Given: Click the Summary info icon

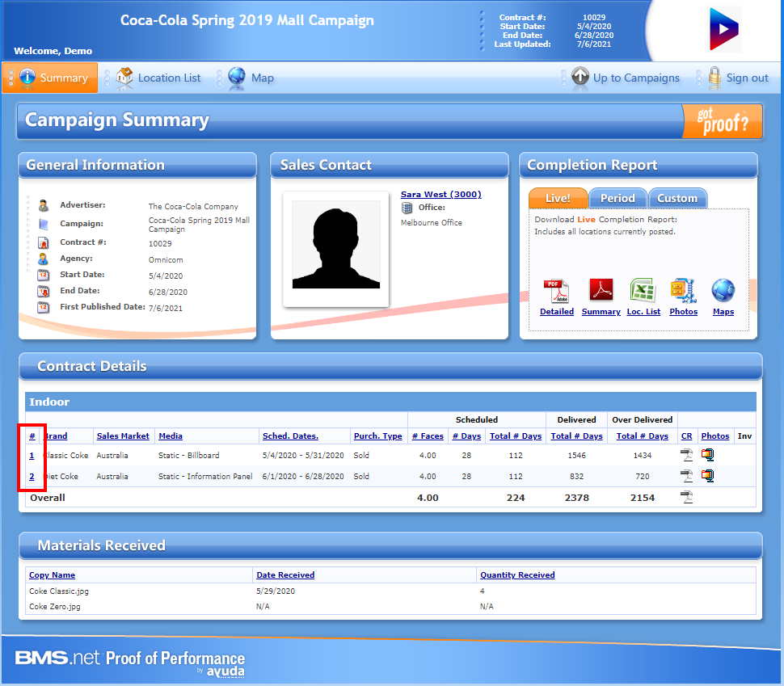Looking at the screenshot, I should click(27, 77).
